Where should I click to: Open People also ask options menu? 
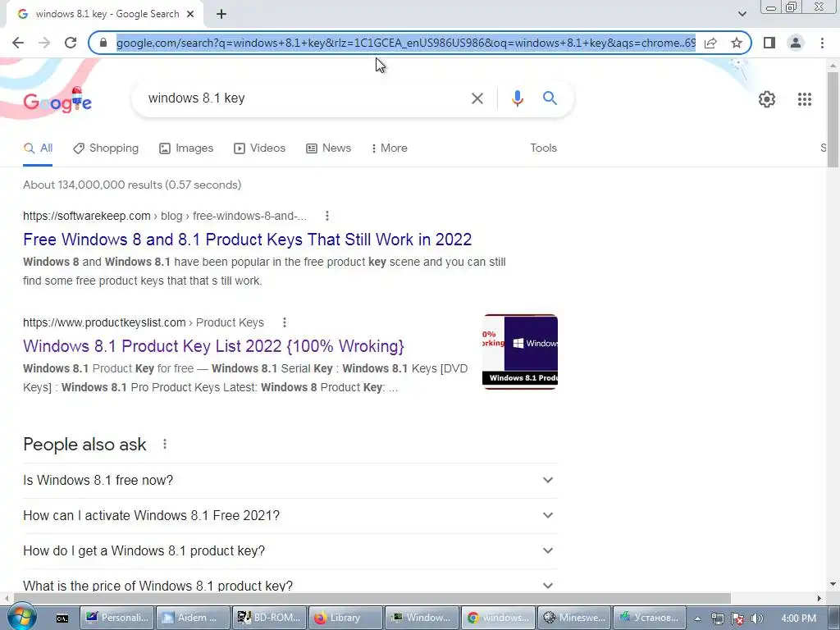click(x=164, y=444)
